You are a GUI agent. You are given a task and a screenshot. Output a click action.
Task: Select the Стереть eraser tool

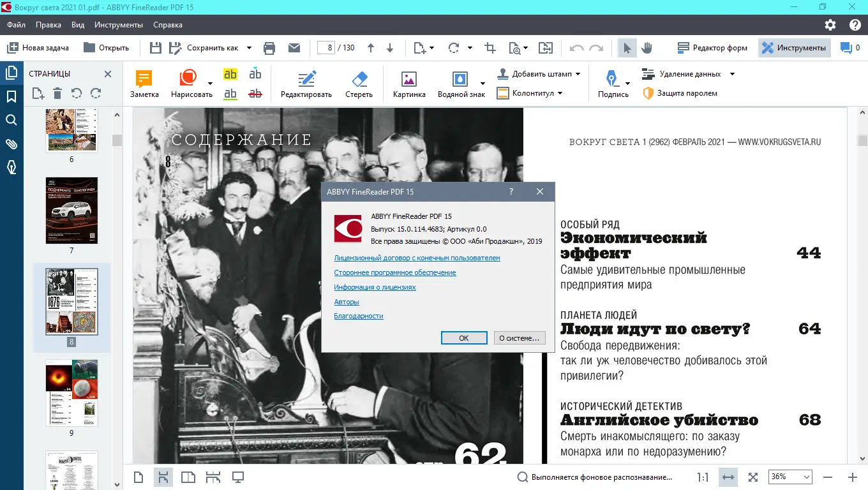coord(359,84)
